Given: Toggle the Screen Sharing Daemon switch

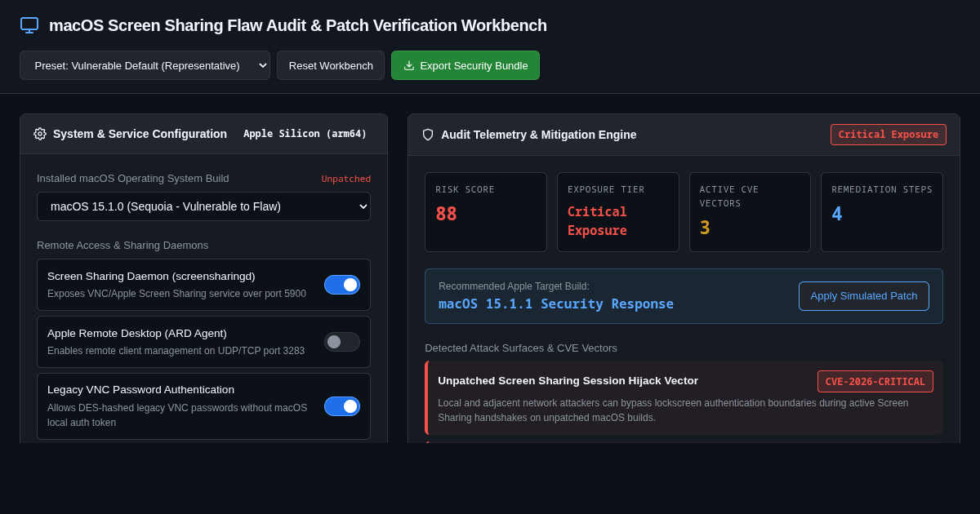Looking at the screenshot, I should tap(342, 285).
